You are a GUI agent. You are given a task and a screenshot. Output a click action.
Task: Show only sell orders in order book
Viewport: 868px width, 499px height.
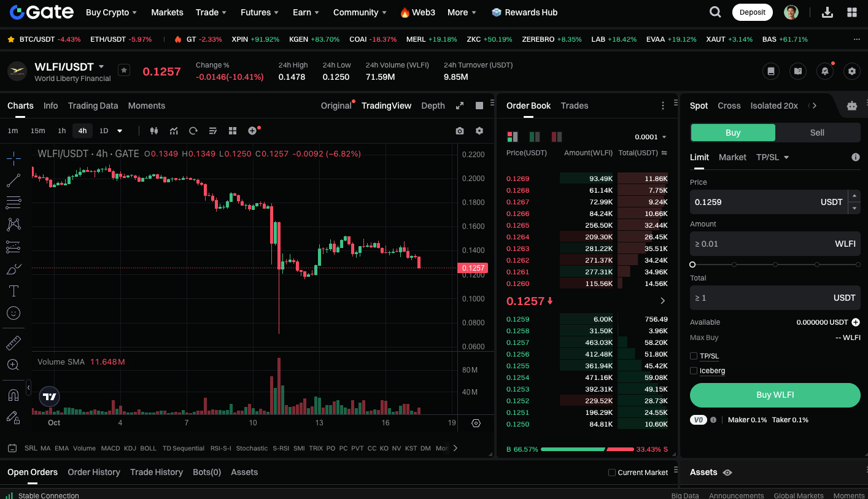click(x=557, y=137)
